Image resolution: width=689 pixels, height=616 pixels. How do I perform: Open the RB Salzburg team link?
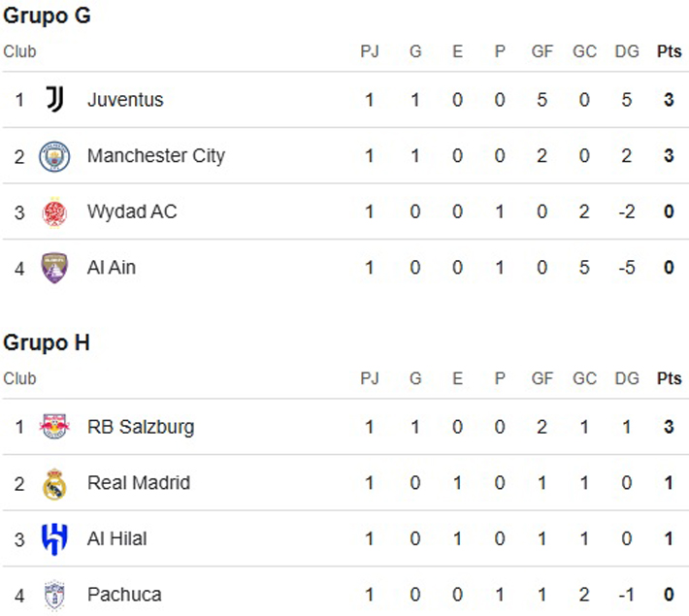point(140,426)
